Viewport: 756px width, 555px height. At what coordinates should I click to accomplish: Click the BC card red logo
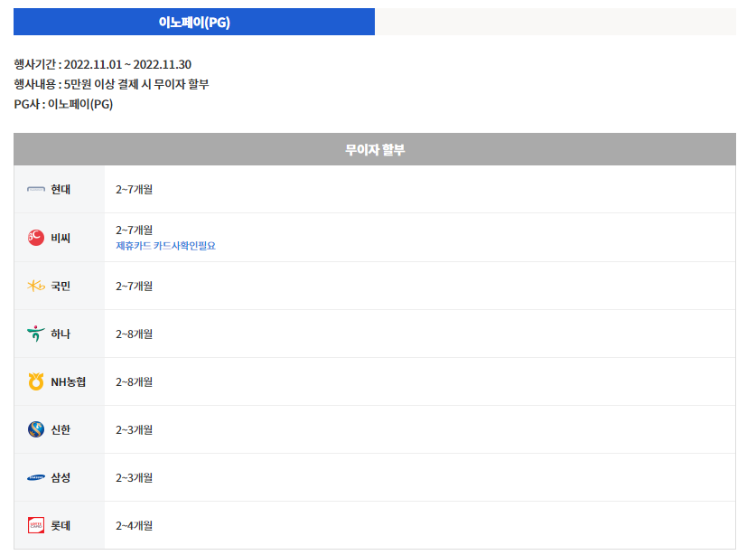tap(36, 238)
